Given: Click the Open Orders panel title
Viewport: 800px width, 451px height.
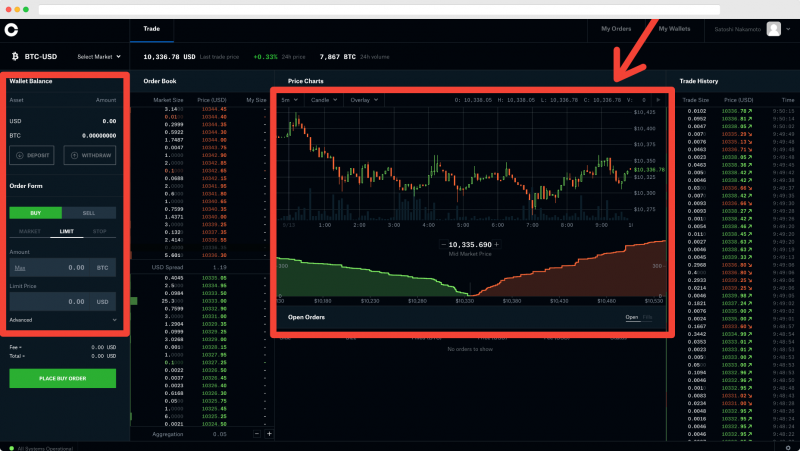Looking at the screenshot, I should [x=306, y=317].
